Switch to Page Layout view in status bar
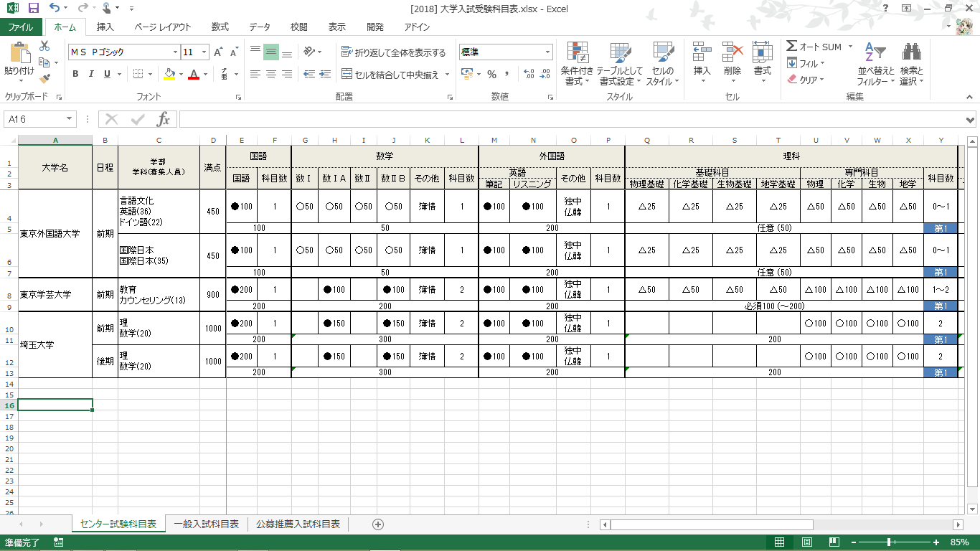 806,542
